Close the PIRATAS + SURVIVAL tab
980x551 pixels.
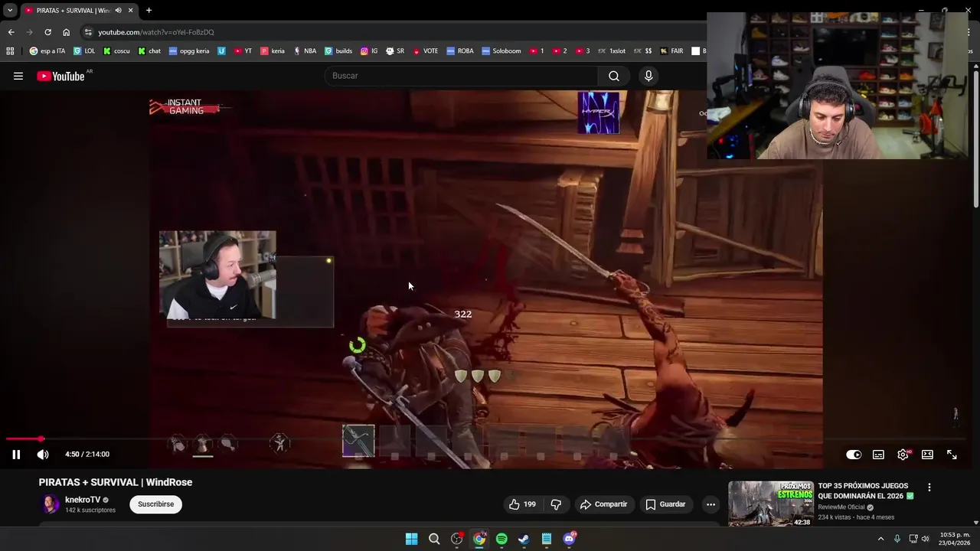(x=130, y=10)
